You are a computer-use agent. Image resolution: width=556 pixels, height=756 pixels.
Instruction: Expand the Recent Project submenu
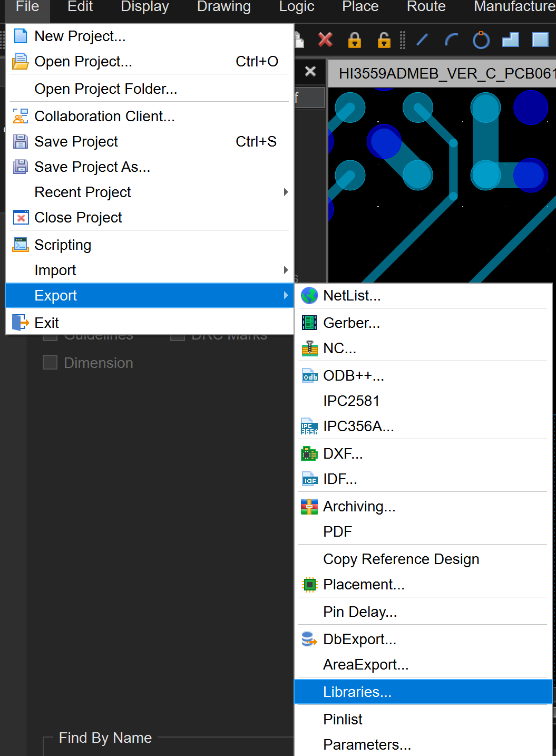(x=285, y=192)
